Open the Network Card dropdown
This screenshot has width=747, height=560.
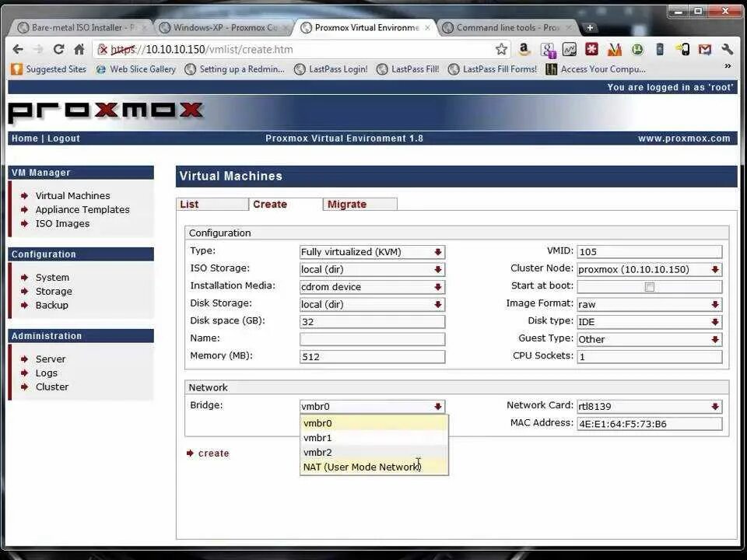649,407
